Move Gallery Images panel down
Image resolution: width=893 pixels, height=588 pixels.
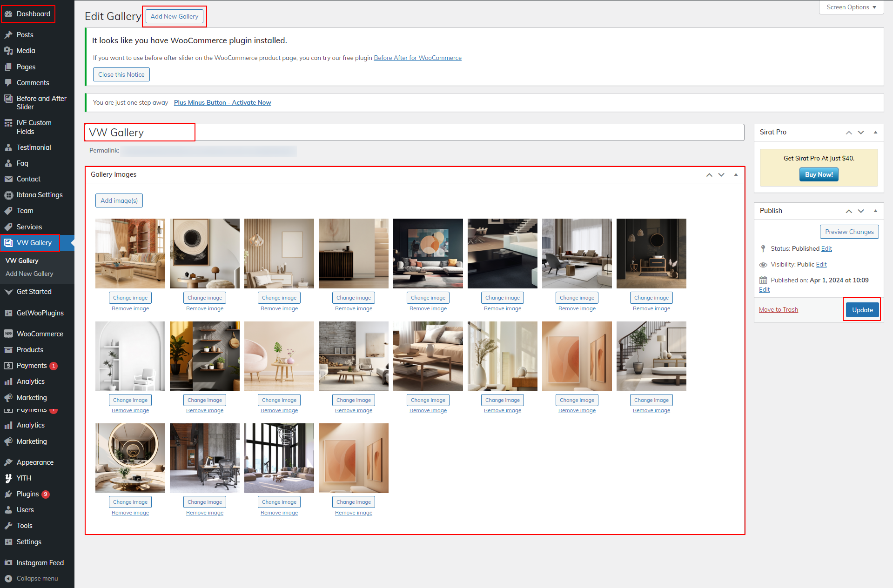(x=721, y=174)
